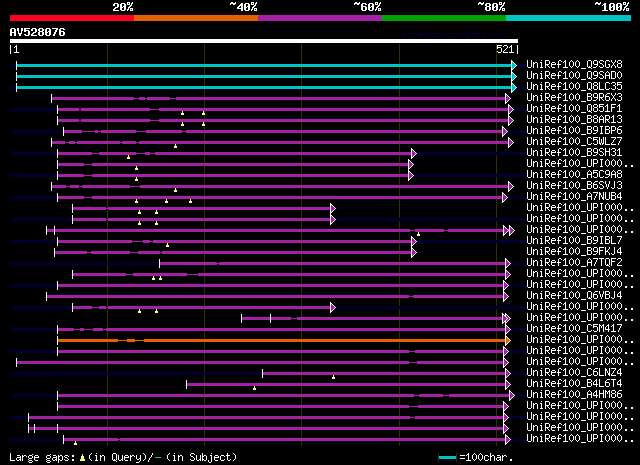Image resolution: width=640 pixels, height=465 pixels.
Task: Click the cyan alignment bar for Q8LC35
Action: tap(264, 87)
